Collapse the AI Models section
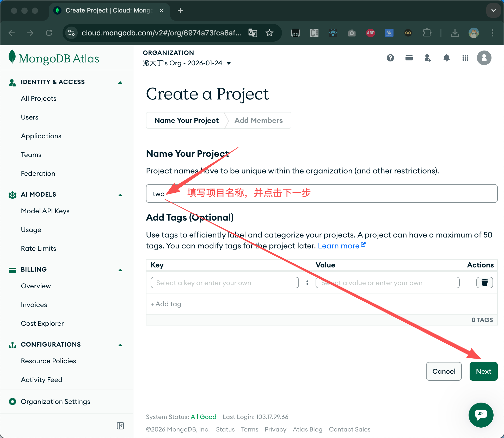 click(x=120, y=195)
